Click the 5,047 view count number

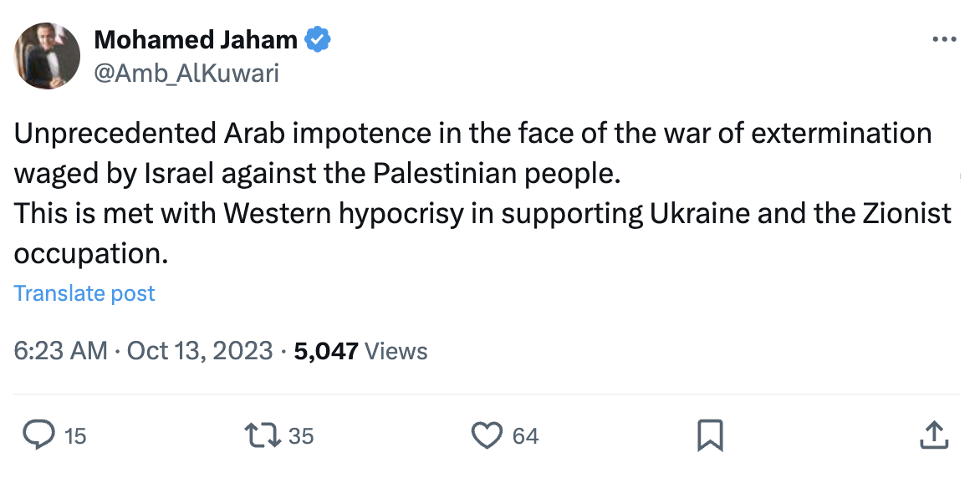click(x=326, y=351)
